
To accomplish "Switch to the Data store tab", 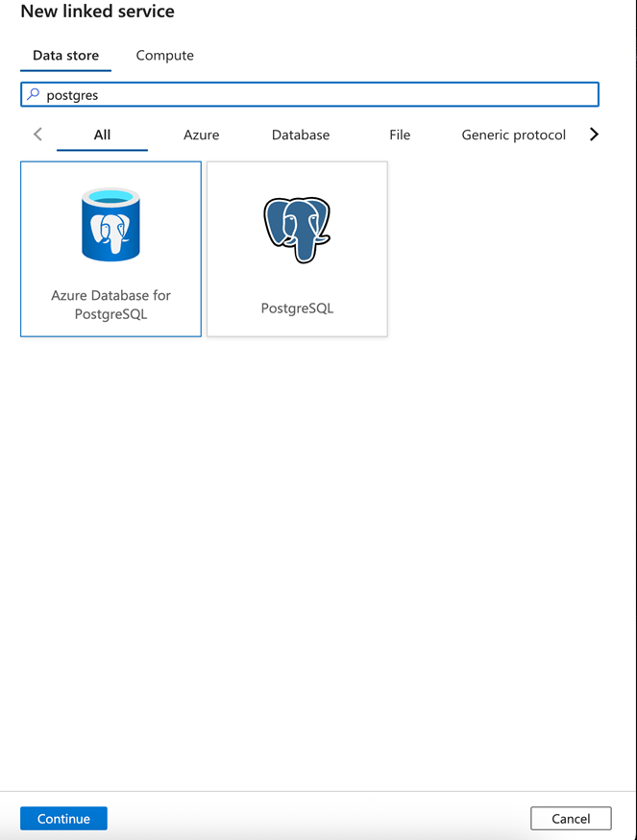I will click(x=65, y=56).
